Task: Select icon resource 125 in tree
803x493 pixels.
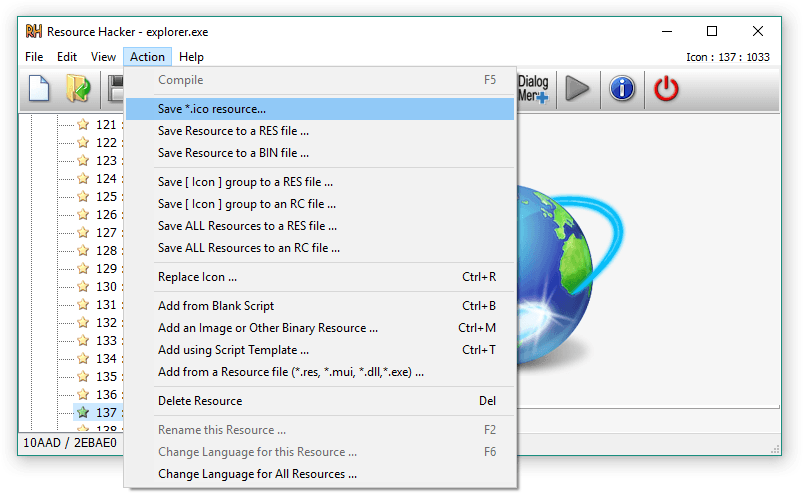Action: (x=105, y=197)
